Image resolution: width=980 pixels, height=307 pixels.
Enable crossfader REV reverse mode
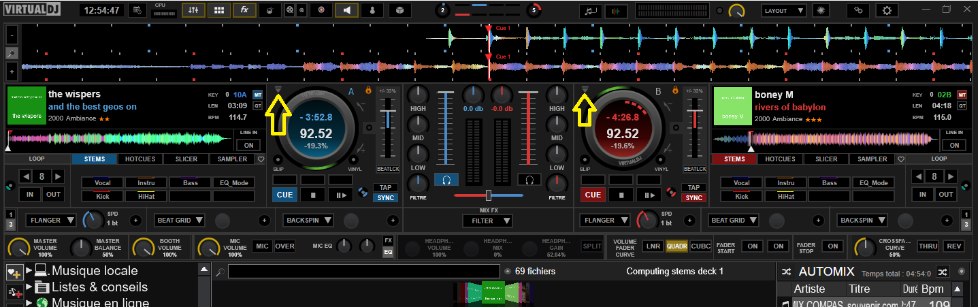(x=953, y=246)
